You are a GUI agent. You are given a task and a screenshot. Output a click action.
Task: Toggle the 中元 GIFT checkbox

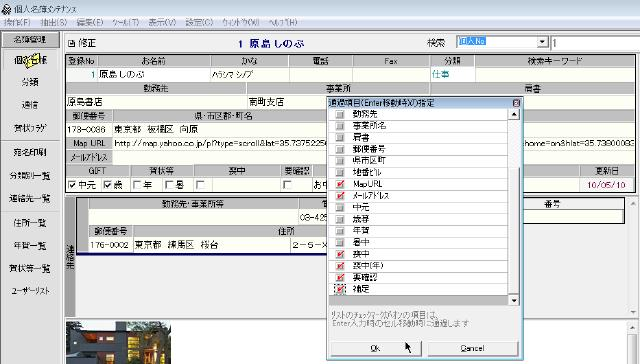[x=72, y=185]
